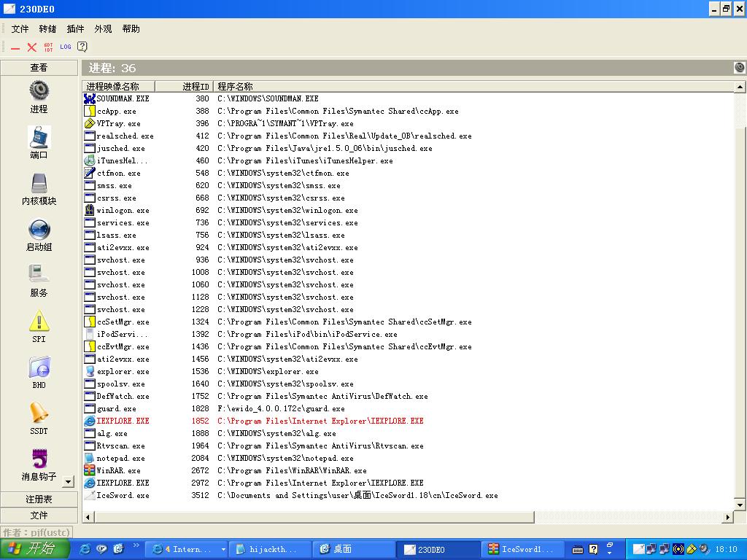Click the horizontal scrollbar right arrow
The image size is (747, 560).
727,517
